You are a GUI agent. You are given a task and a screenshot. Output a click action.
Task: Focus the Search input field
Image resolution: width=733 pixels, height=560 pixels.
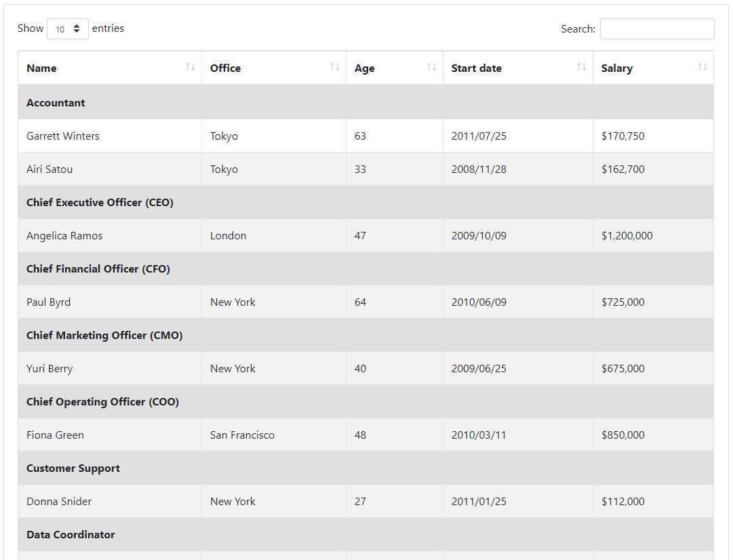(x=657, y=29)
